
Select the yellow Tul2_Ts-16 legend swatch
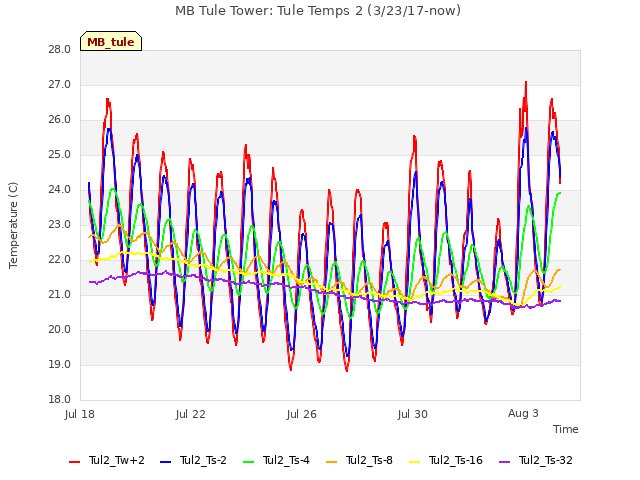(414, 462)
